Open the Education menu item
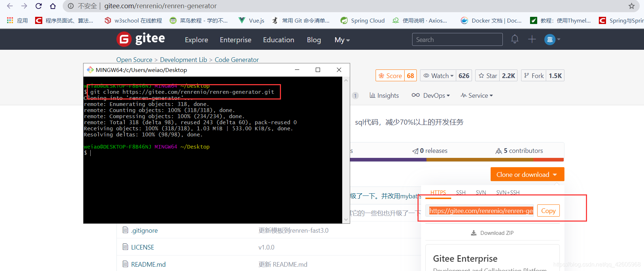644x271 pixels. pyautogui.click(x=278, y=40)
